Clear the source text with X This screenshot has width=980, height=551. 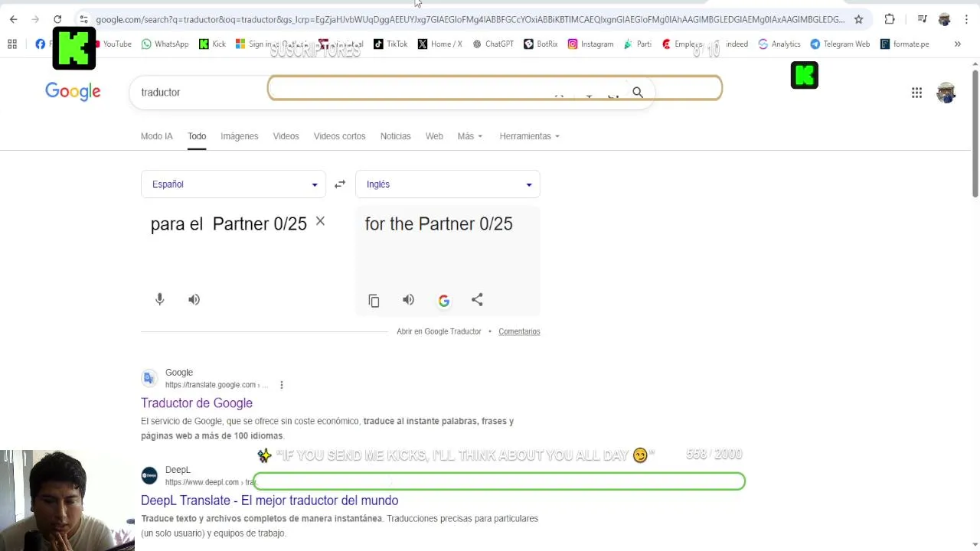320,222
